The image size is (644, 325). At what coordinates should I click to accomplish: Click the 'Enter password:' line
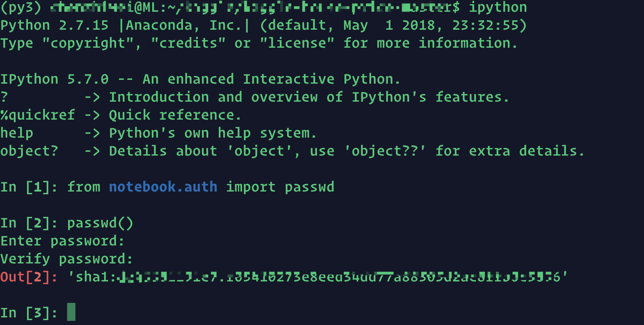tap(62, 241)
